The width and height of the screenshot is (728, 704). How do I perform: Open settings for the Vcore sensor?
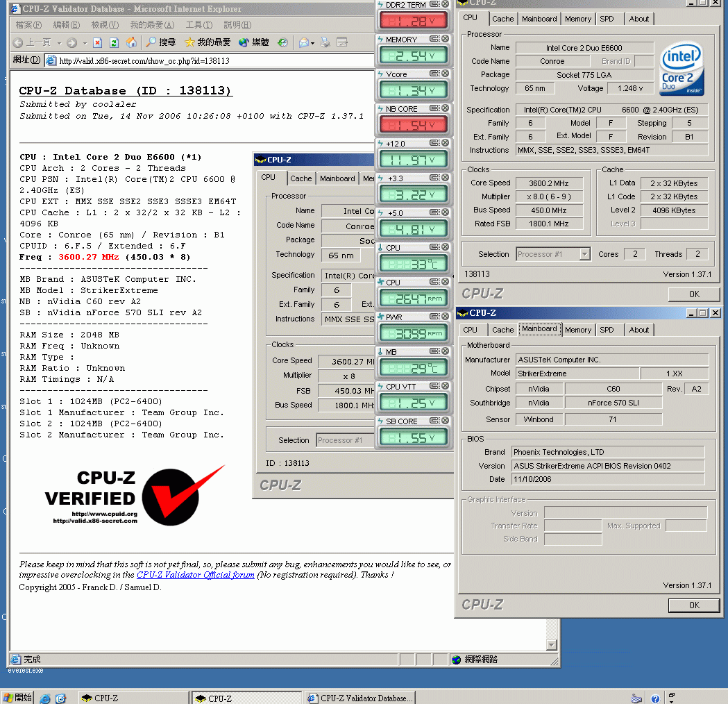[x=434, y=74]
